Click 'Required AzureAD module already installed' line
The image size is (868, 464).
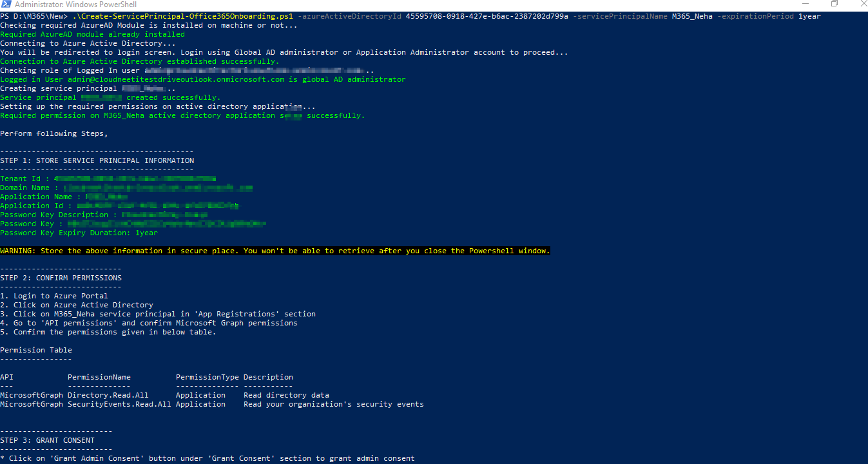[x=92, y=34]
